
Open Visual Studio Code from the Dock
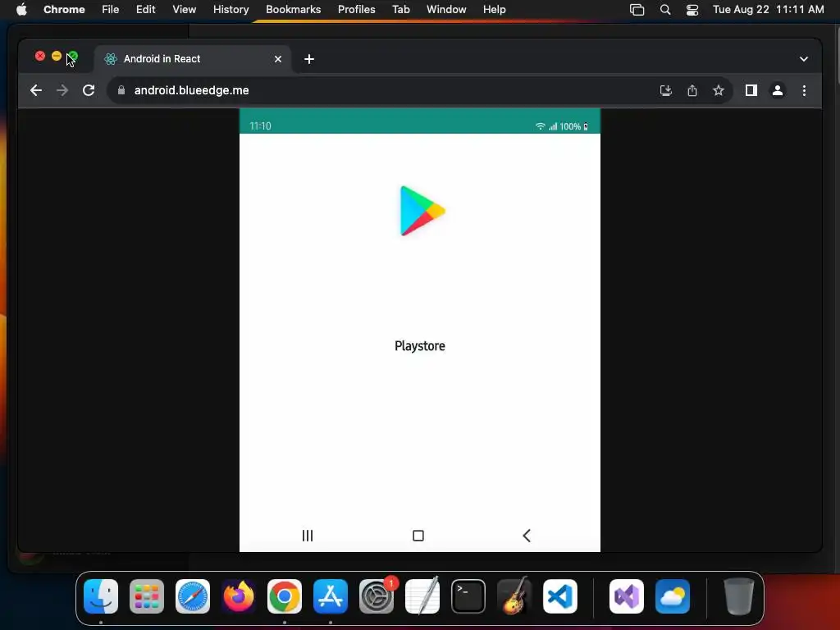560,596
